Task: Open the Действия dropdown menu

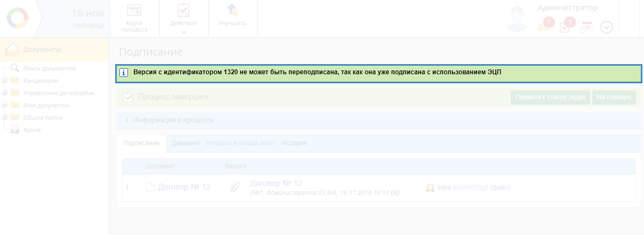Action: pos(183,19)
